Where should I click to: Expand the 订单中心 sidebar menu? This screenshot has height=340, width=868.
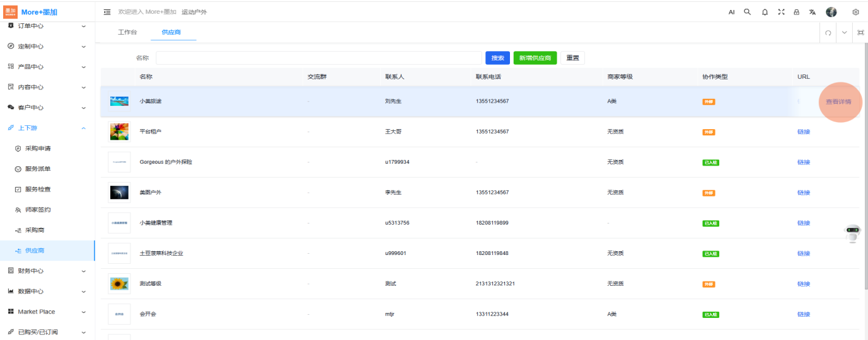click(47, 26)
